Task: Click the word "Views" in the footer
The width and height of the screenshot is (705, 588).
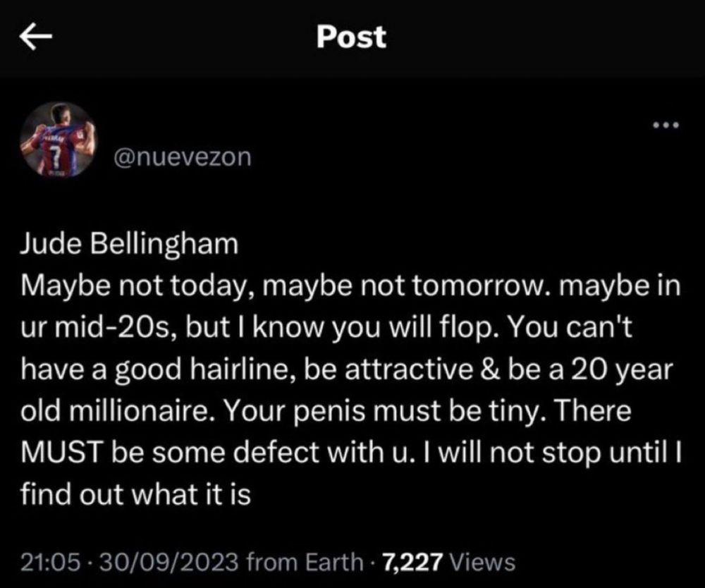Action: 482,562
